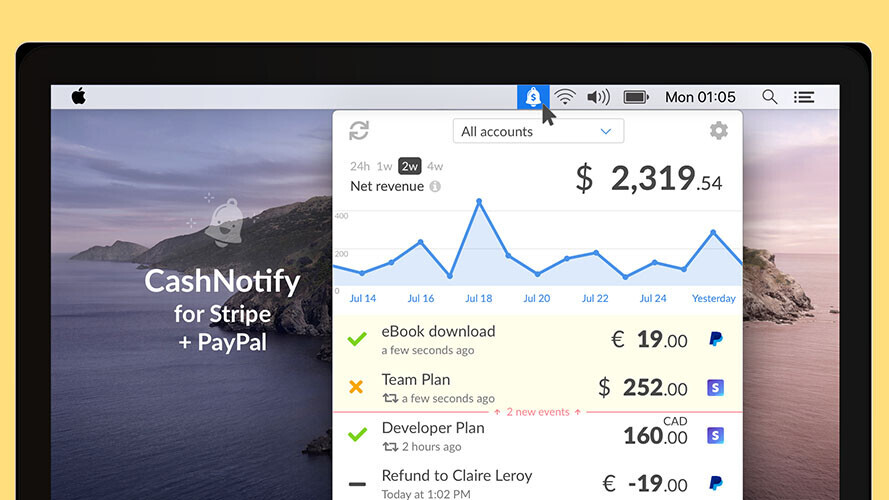889x500 pixels.
Task: Open the Wi-Fi menu bar icon
Action: tap(566, 97)
